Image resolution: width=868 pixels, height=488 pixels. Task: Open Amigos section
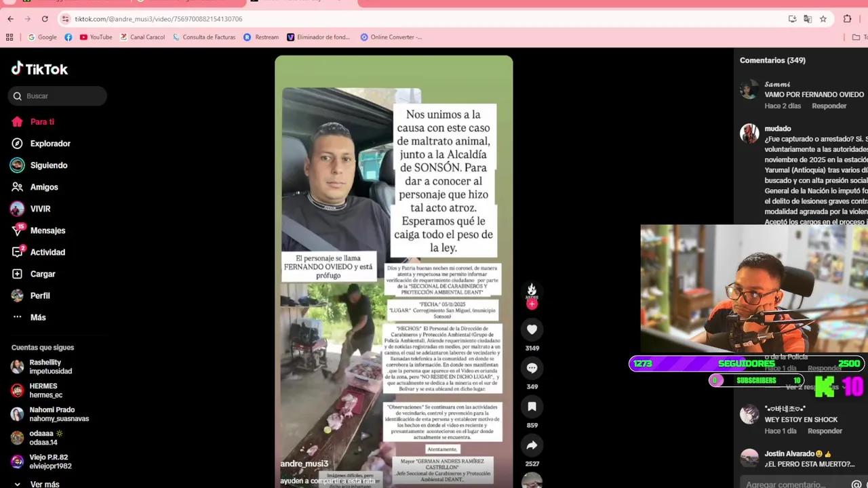pyautogui.click(x=35, y=187)
